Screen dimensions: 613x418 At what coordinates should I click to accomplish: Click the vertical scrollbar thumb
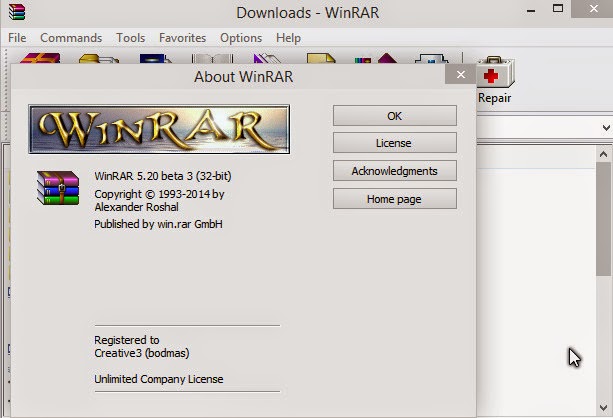point(603,219)
